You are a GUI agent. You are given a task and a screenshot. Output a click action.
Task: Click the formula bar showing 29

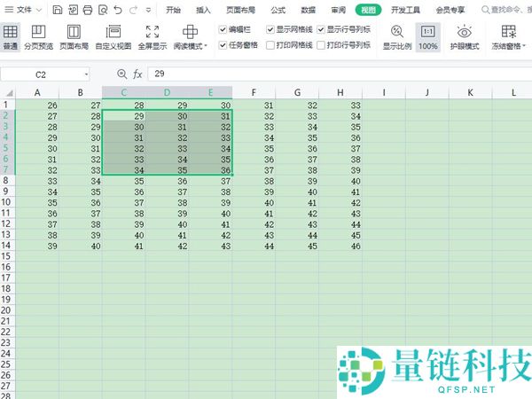[340, 74]
